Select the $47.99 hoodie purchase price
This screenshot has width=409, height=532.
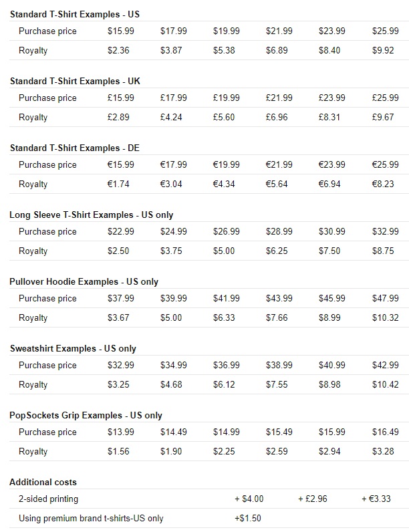[x=384, y=298]
